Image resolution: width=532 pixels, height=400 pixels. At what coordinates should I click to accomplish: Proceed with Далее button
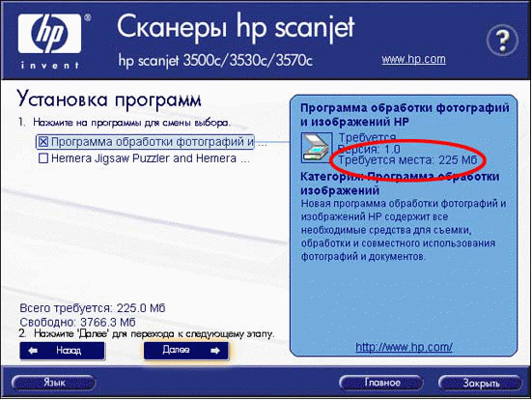pyautogui.click(x=186, y=351)
